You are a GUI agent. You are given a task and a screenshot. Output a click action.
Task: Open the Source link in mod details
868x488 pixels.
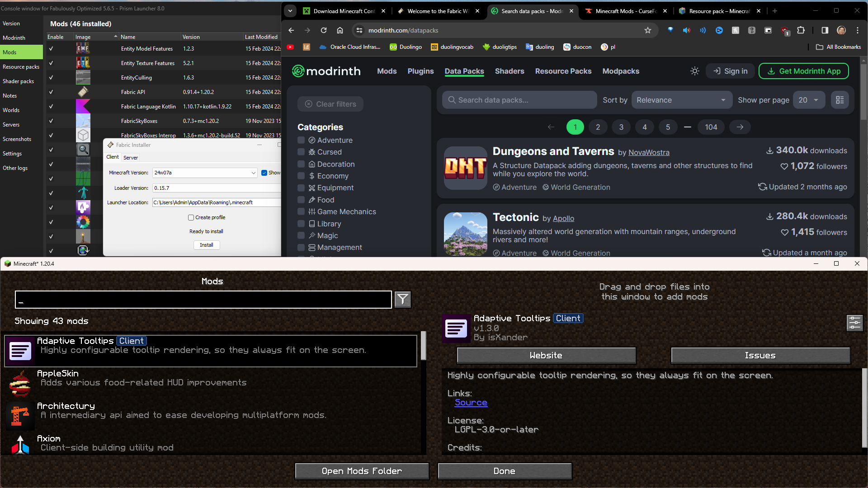(x=471, y=402)
